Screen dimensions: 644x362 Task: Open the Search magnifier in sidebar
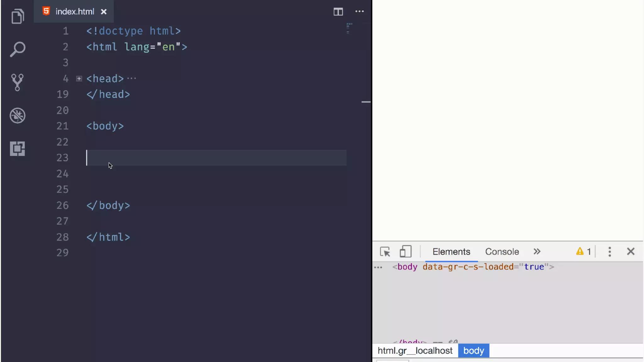pos(18,49)
